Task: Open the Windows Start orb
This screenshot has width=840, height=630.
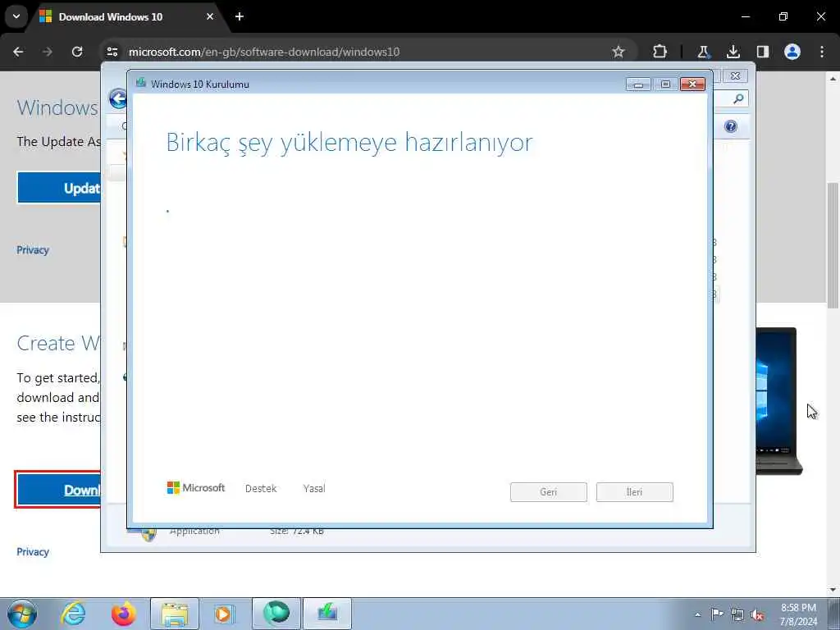Action: pos(22,614)
